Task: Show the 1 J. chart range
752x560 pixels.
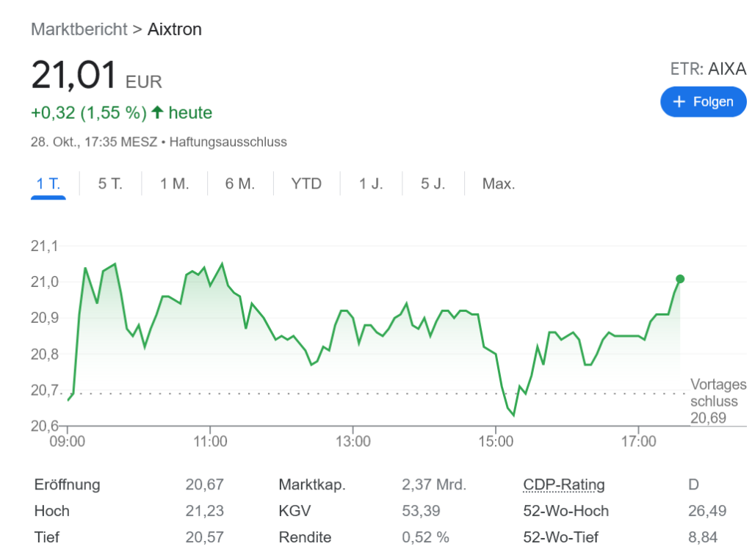Action: (371, 183)
